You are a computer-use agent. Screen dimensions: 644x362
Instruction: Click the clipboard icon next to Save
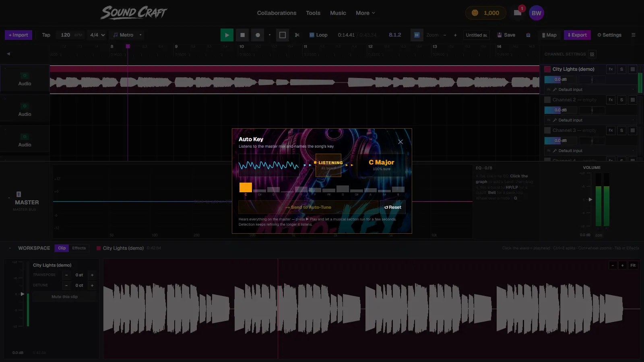click(x=528, y=35)
